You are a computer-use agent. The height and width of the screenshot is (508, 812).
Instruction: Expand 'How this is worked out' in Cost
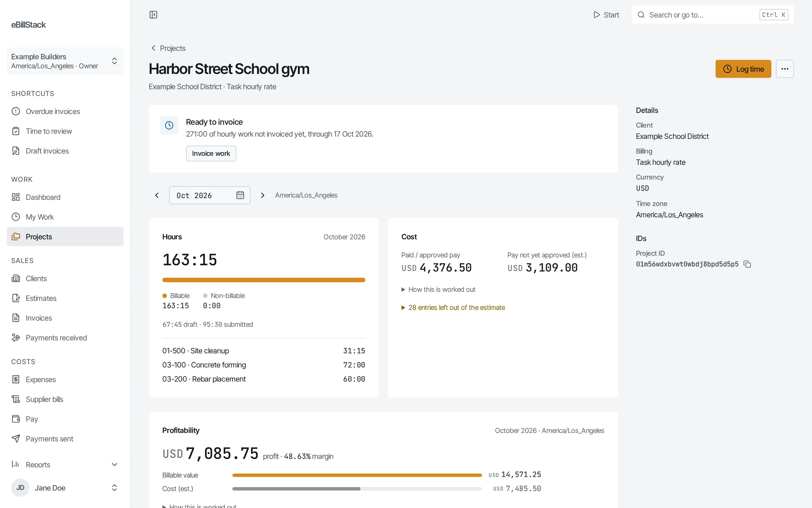(x=438, y=290)
